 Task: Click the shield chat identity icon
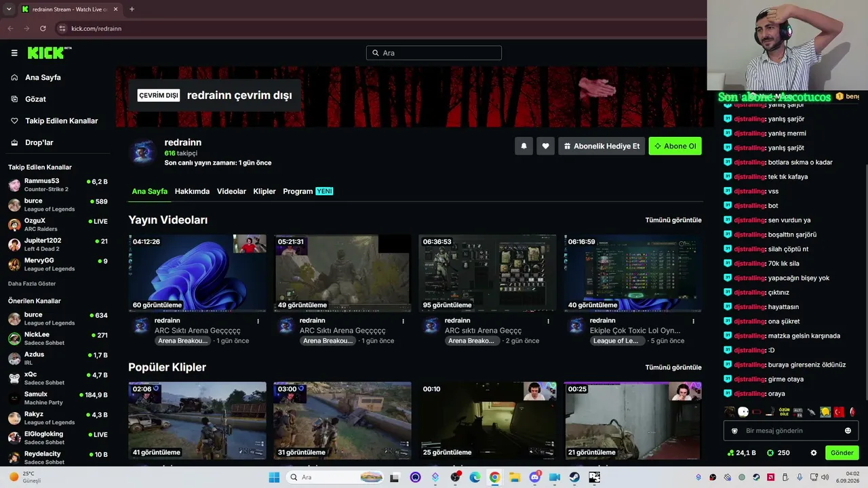click(x=734, y=430)
